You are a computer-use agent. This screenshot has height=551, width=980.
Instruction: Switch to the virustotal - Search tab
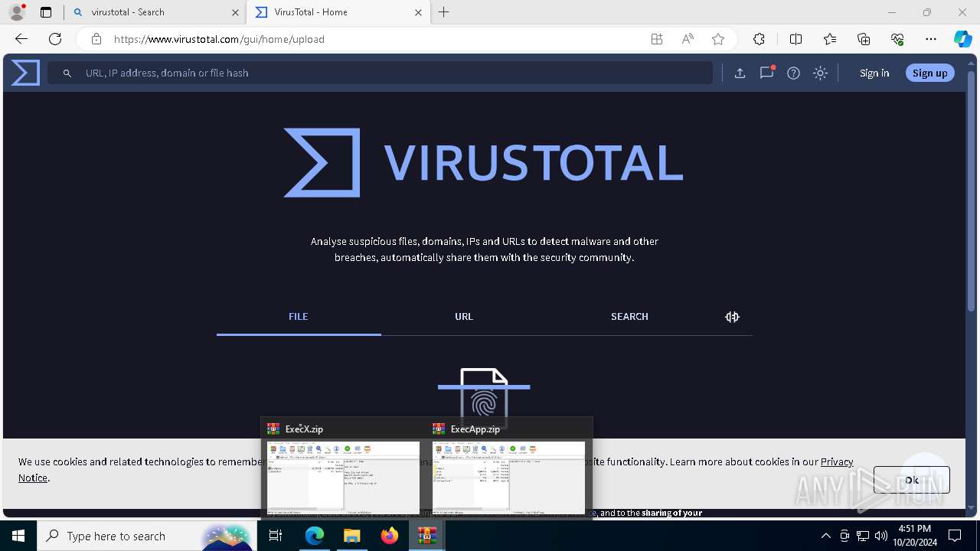click(155, 12)
